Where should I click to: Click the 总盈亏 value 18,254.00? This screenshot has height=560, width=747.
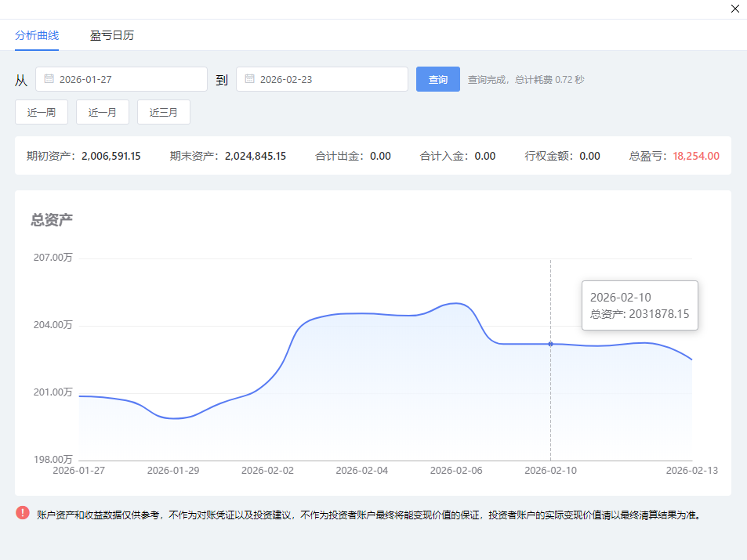click(x=695, y=156)
